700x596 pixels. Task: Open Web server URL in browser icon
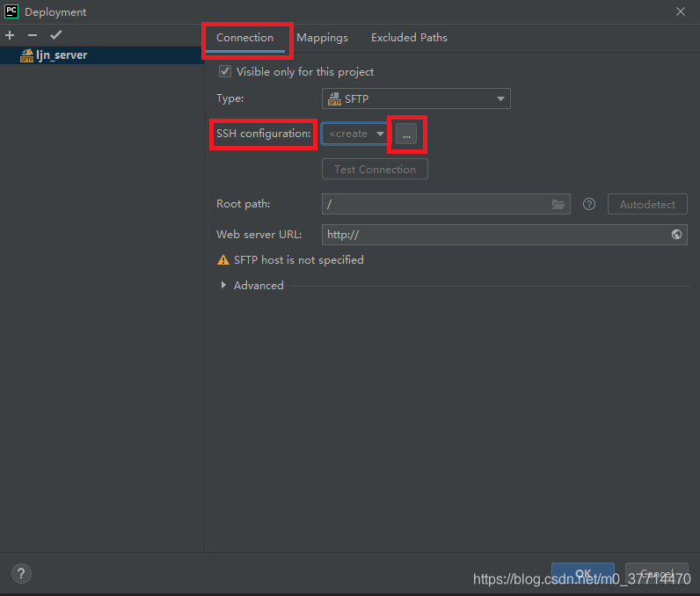(676, 235)
